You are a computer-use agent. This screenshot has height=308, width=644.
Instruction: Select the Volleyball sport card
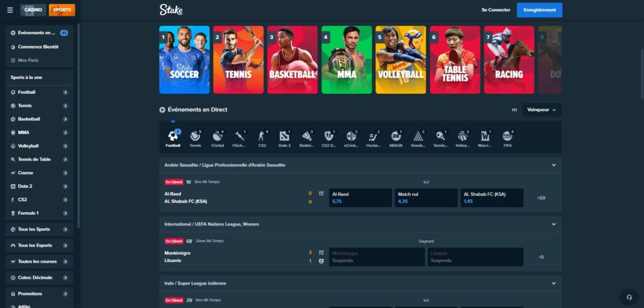401,60
